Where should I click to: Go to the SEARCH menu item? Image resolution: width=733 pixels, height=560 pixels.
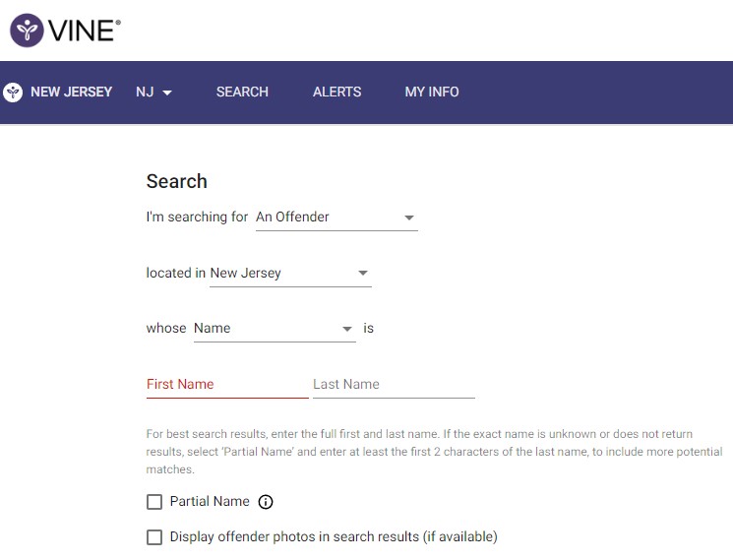click(x=242, y=93)
